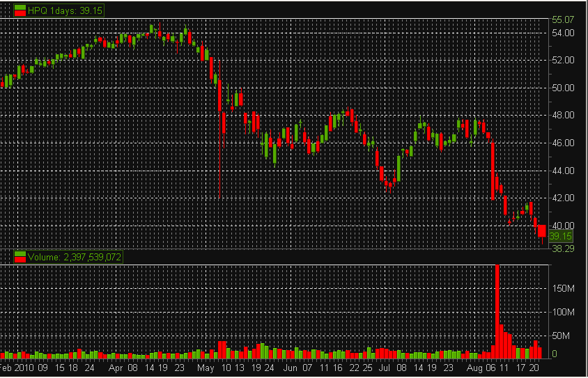Click the 52.00 price axis label

point(563,60)
